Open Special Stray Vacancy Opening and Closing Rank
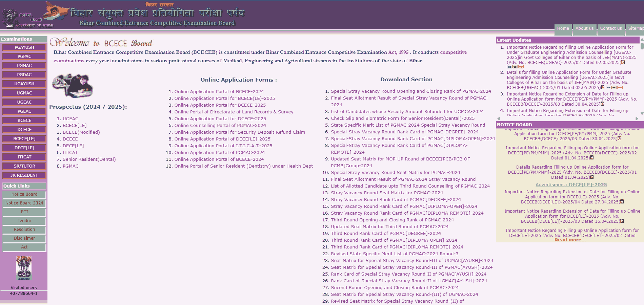 411,91
